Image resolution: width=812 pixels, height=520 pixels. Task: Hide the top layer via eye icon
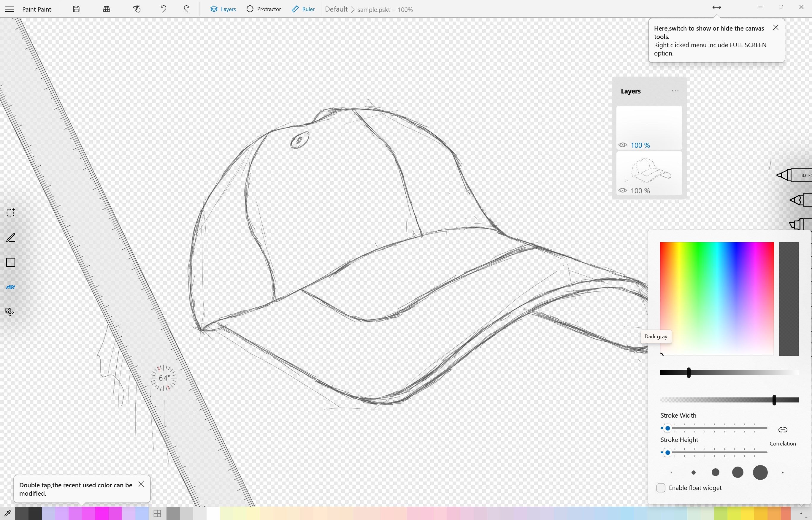[x=623, y=145]
